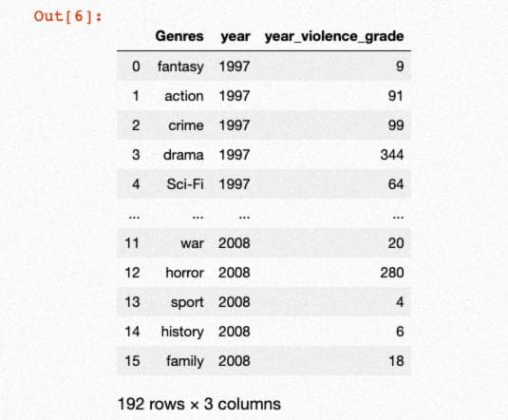Select the sport genre cell
This screenshot has height=420, width=508.
click(x=187, y=302)
